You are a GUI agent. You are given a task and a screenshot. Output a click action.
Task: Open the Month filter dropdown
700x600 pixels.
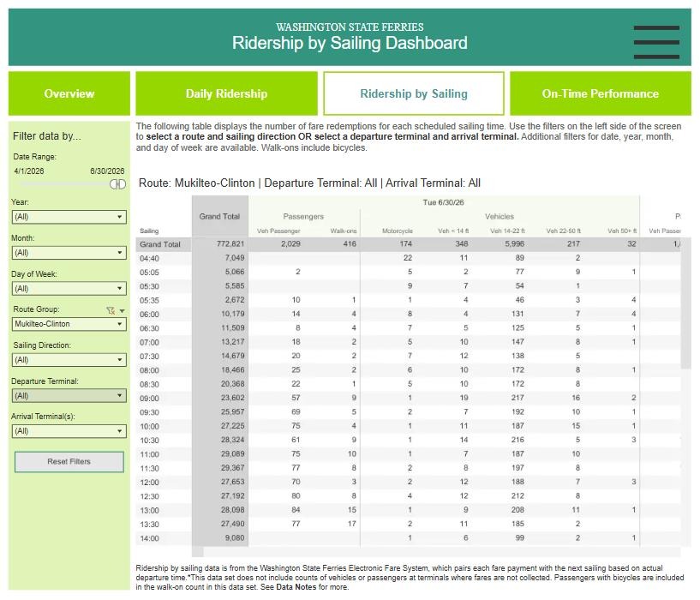69,252
